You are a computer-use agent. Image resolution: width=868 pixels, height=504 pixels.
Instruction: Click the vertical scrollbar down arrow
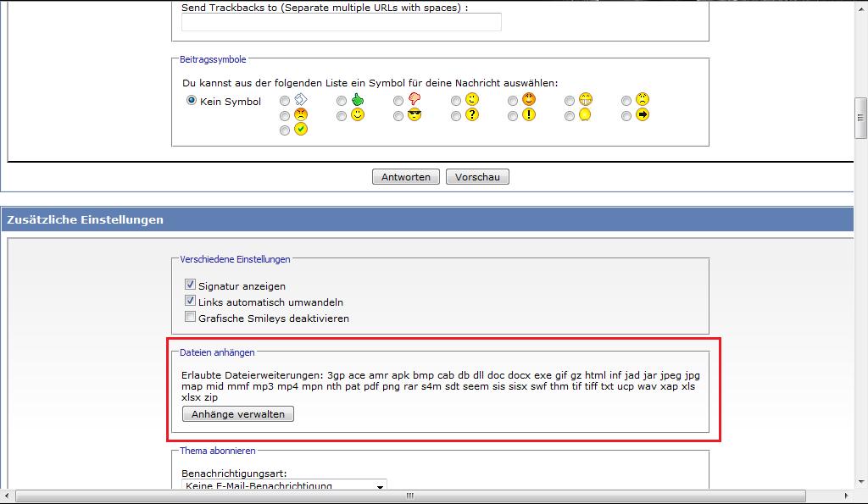tap(861, 483)
